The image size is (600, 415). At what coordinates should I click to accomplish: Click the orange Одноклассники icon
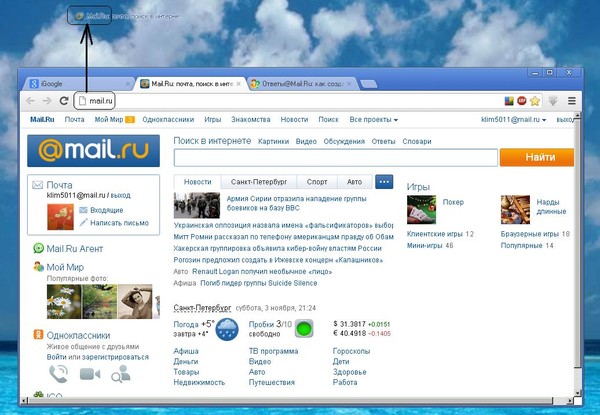[x=38, y=335]
